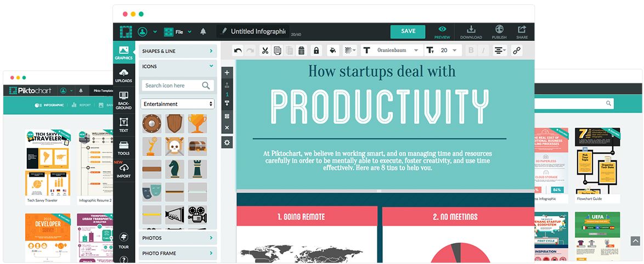The image size is (644, 264).
Task: Select the megaphone icon
Action: [174, 215]
